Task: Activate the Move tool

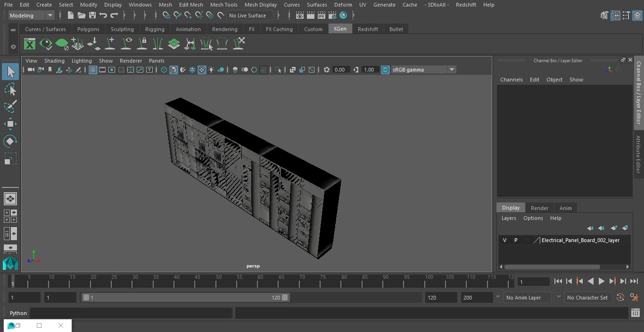Action: [10, 124]
